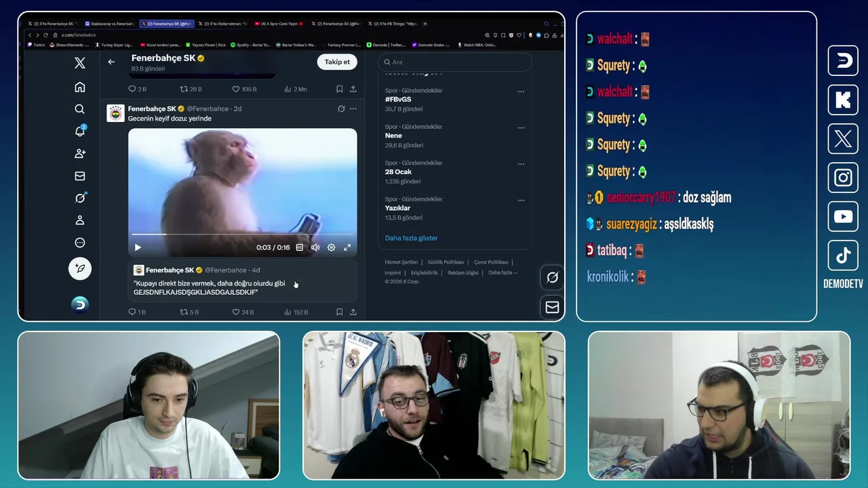
Task: Click 'Yazıklar' trending topic text
Action: pos(397,208)
